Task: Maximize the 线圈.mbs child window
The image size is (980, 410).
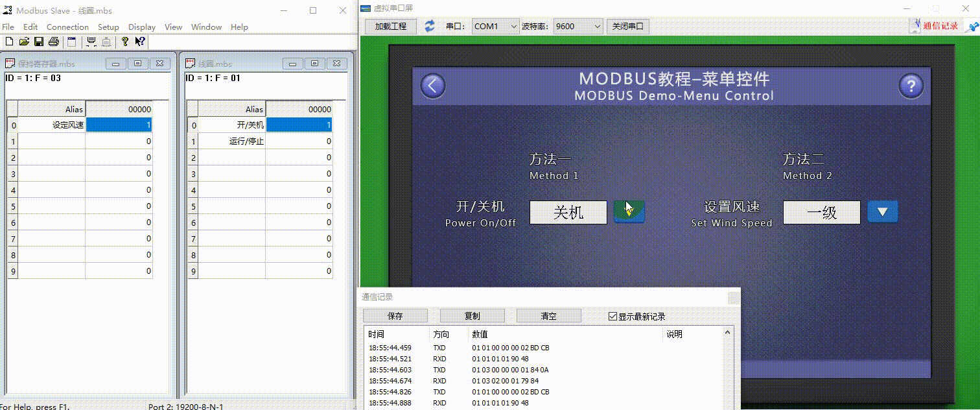Action: tap(314, 64)
